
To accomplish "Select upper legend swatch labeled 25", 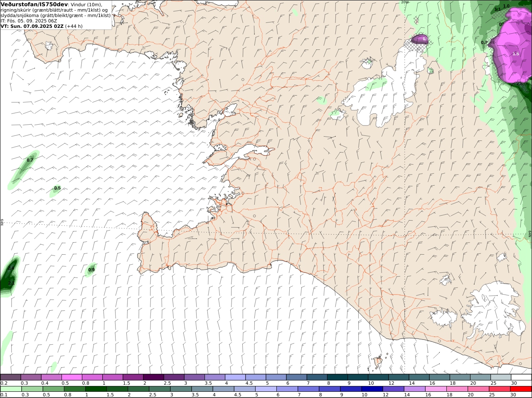I will click(501, 377).
